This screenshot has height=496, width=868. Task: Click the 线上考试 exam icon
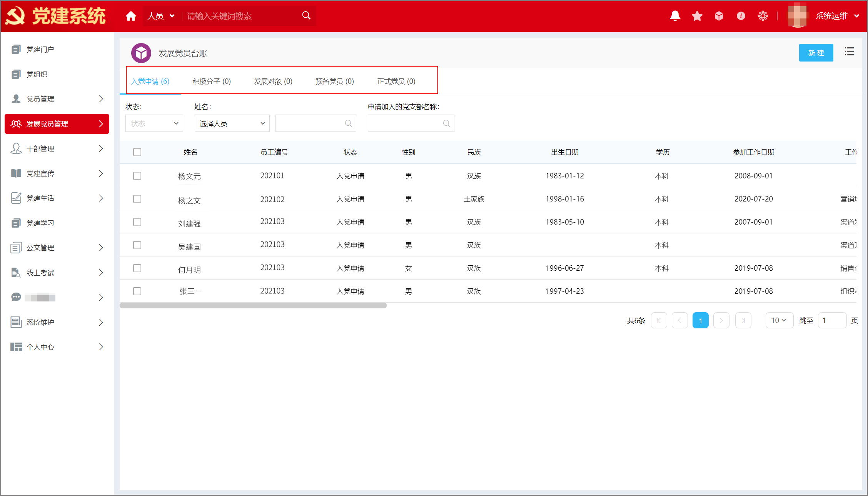tap(16, 273)
